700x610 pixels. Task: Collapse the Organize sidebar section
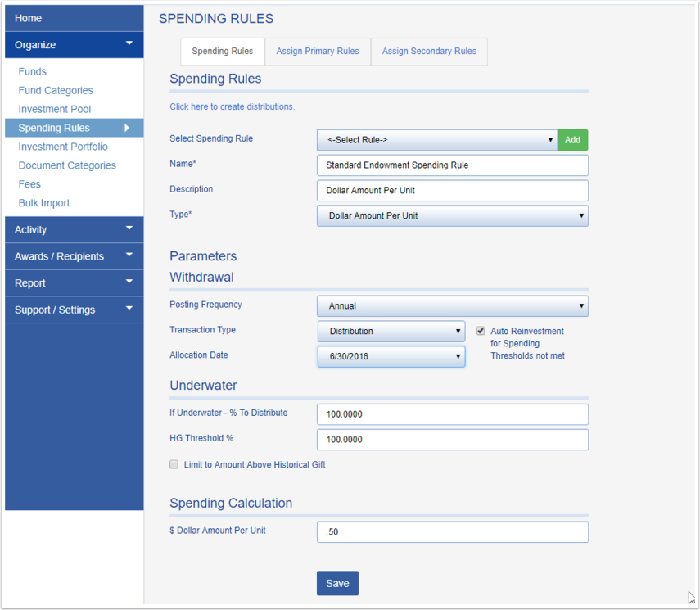click(75, 45)
